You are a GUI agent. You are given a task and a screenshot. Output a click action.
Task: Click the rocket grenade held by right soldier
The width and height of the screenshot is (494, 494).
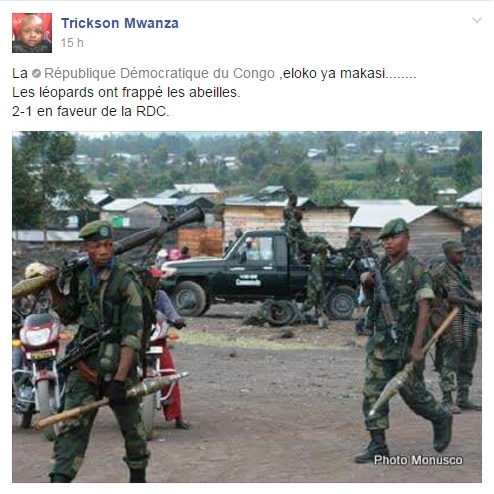tap(413, 362)
